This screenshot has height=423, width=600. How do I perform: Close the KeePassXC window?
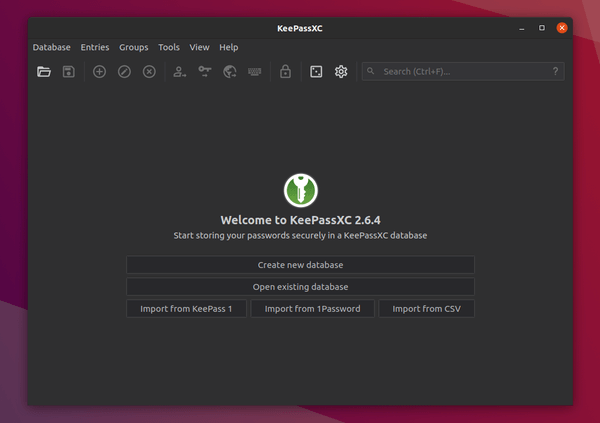(x=562, y=28)
